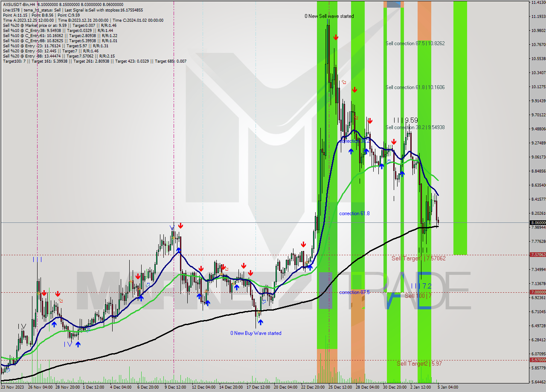Viewport: 546px width, 392px height.
Task: Click the 'Sell %20 @ Entry -50: 12.445' line
Action: [50, 51]
